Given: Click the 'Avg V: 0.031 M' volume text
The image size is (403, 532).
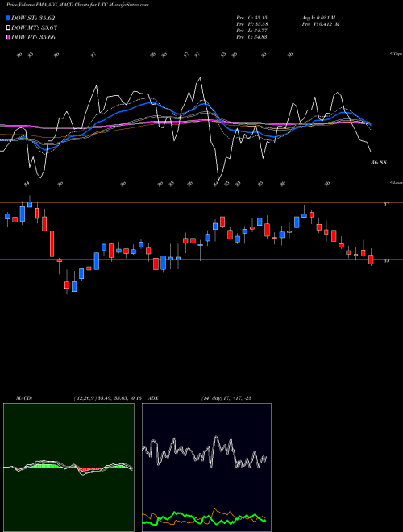Looking at the screenshot, I should [x=318, y=18].
